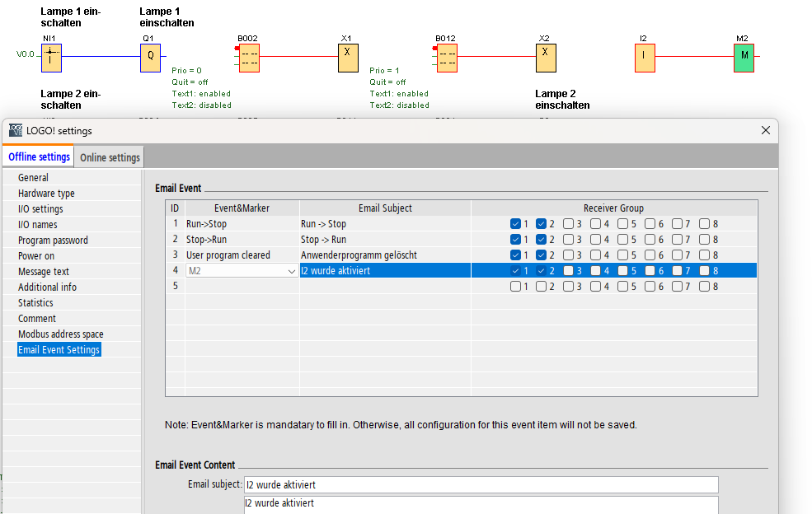Select the User program cleared event row
Image resolution: width=812 pixels, height=514 pixels.
pyautogui.click(x=228, y=255)
